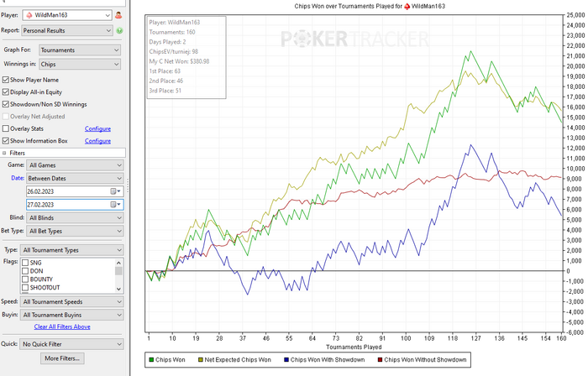
Task: Open Buyin dropdown All Tournament Buyins
Action: (x=72, y=315)
